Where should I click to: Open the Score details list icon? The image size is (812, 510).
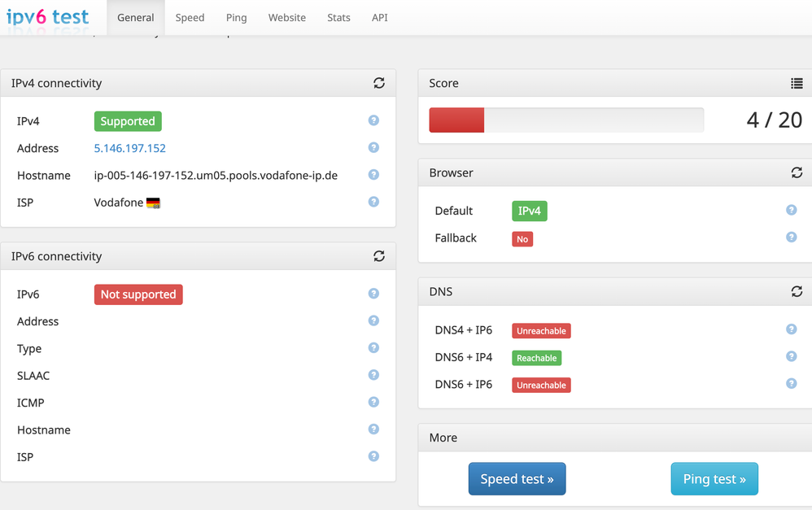(x=797, y=83)
